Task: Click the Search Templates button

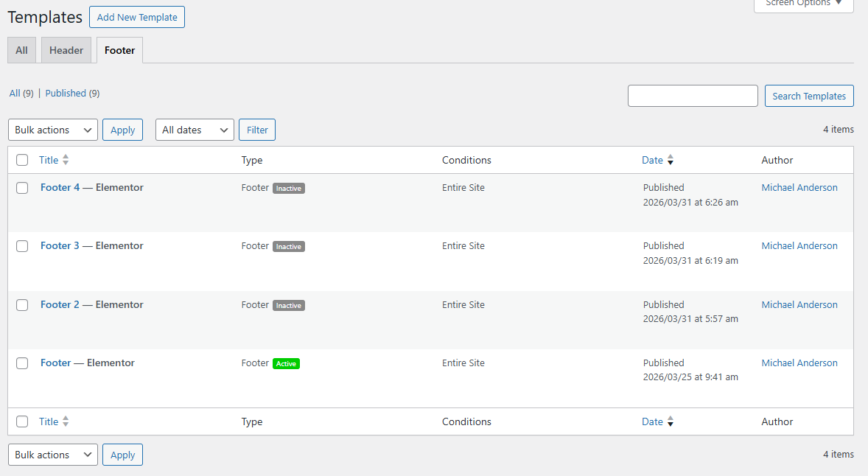Action: tap(808, 95)
